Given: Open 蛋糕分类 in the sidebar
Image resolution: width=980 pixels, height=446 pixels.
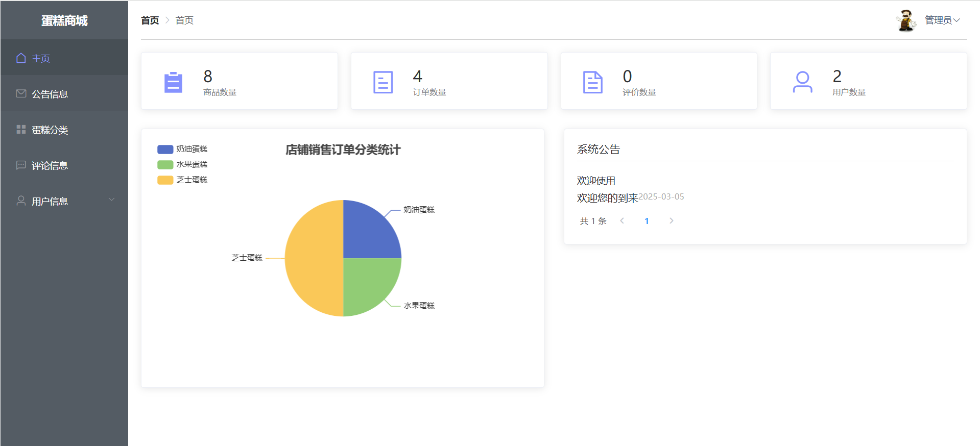Looking at the screenshot, I should point(64,130).
